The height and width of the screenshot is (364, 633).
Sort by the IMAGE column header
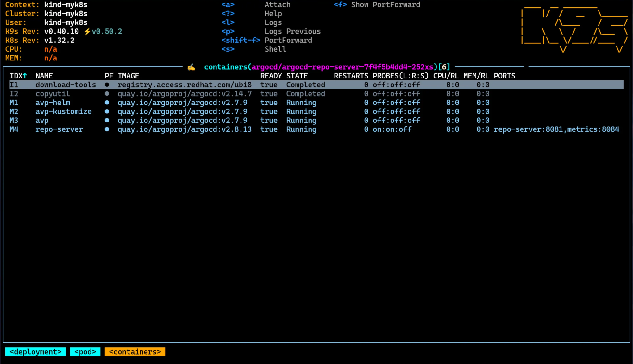coord(128,76)
